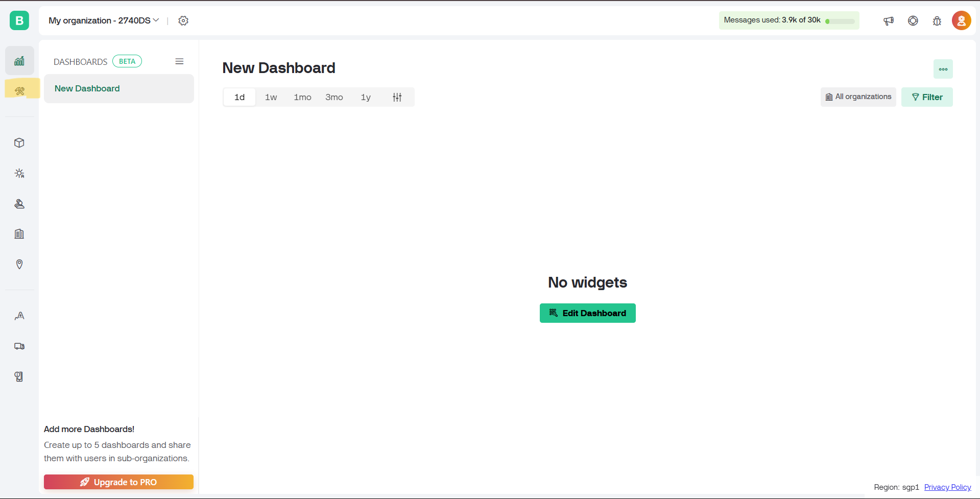Open the Devices section via the cube icon

click(19, 143)
